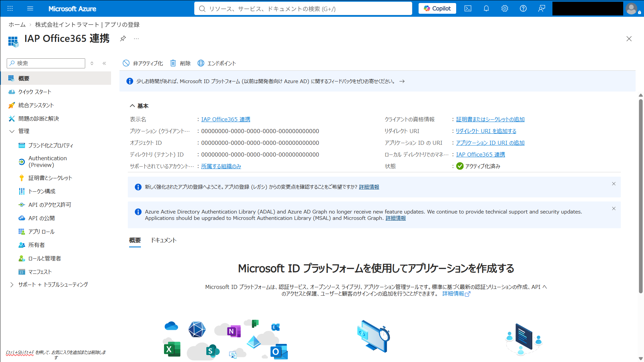Close the IAP Office365 連携 blade
This screenshot has width=644, height=362.
pyautogui.click(x=629, y=39)
